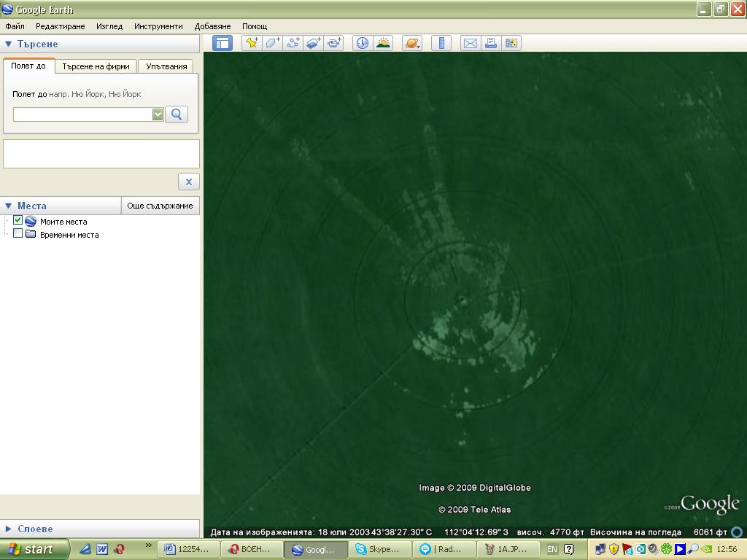Open the Помощ menu

255,26
